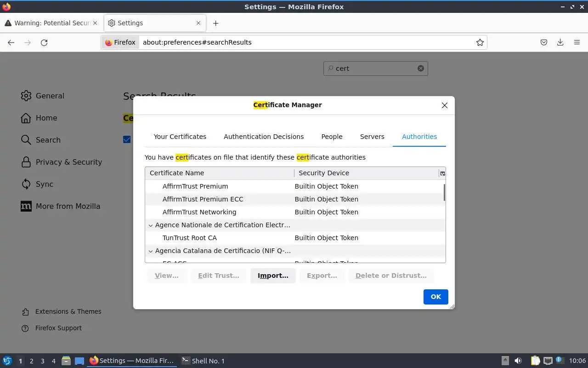The width and height of the screenshot is (588, 368).
Task: Click the application launcher in taskbar
Action: point(7,361)
